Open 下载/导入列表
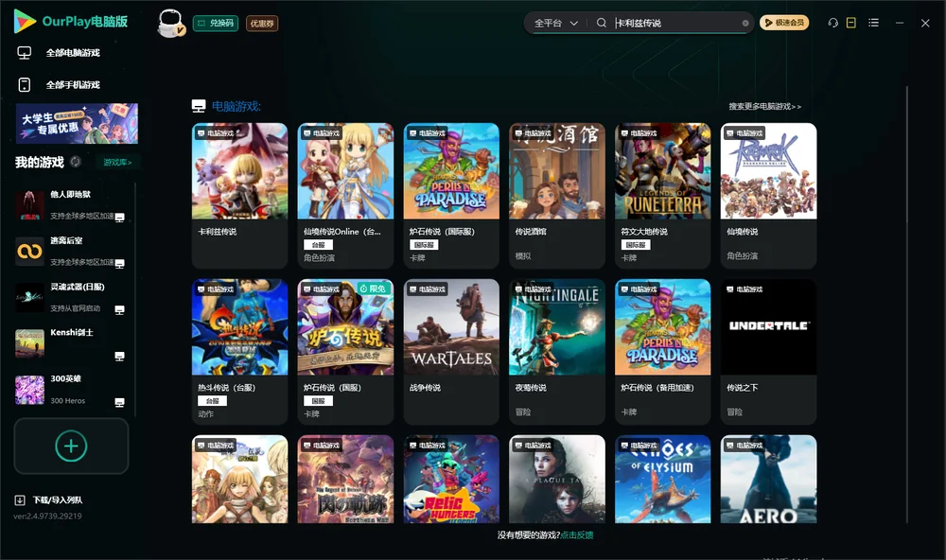Image resolution: width=946 pixels, height=560 pixels. 49,499
